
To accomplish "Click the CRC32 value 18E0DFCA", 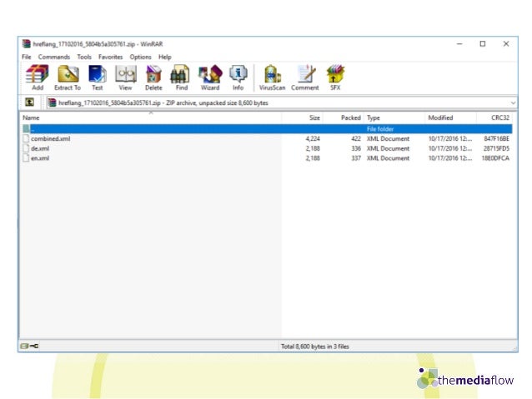I will pyautogui.click(x=495, y=158).
